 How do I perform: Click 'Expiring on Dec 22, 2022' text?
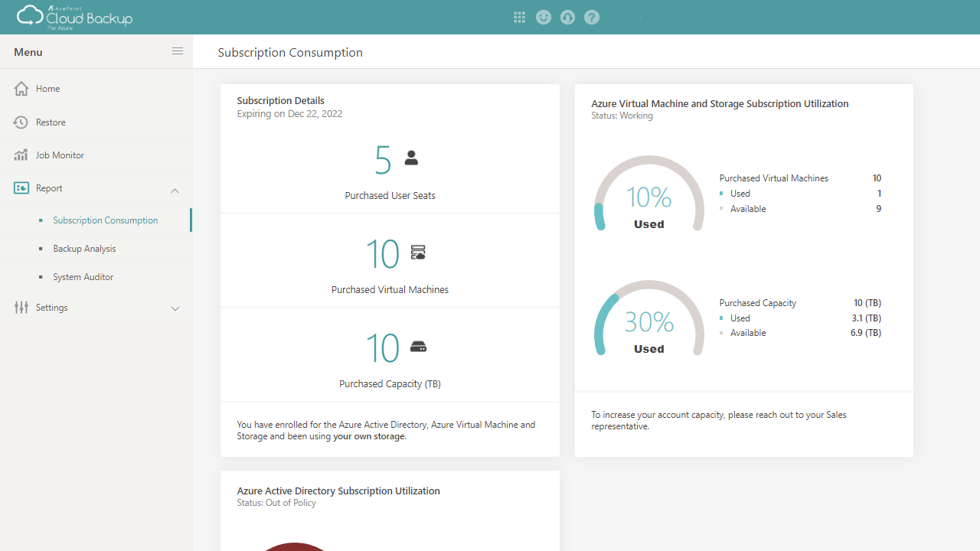click(x=289, y=114)
